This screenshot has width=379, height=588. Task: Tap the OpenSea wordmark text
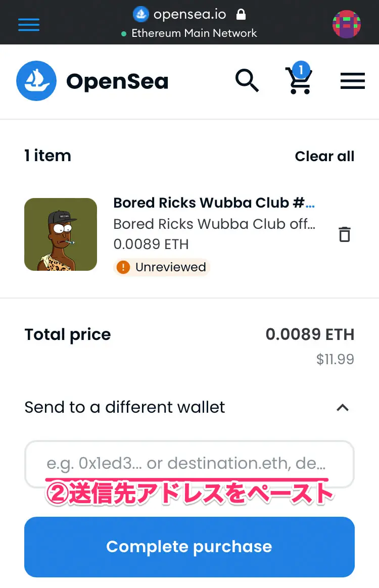pos(117,81)
